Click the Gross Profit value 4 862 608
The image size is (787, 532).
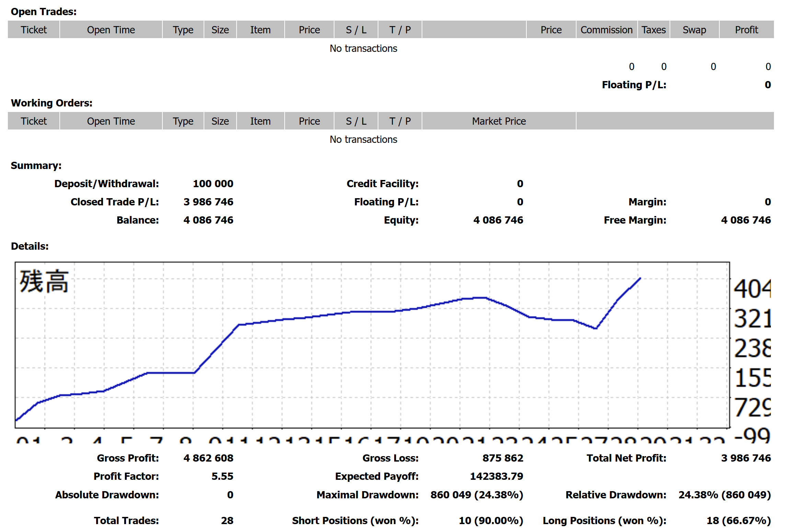click(208, 458)
